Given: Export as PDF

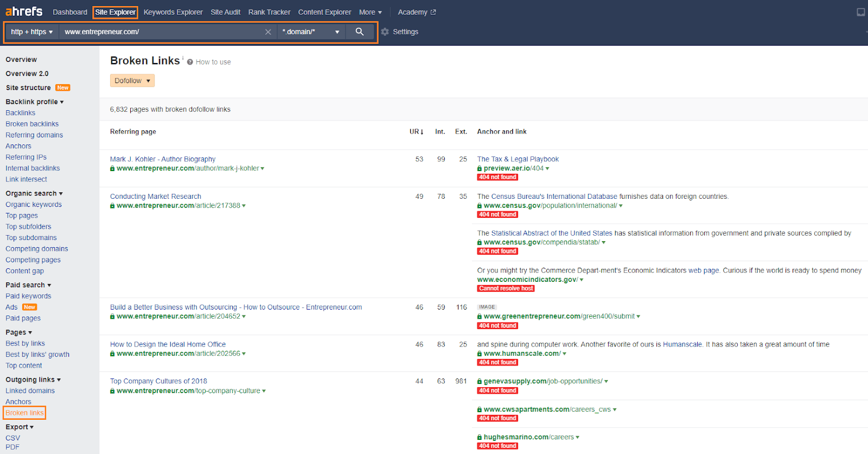Looking at the screenshot, I should (12, 447).
